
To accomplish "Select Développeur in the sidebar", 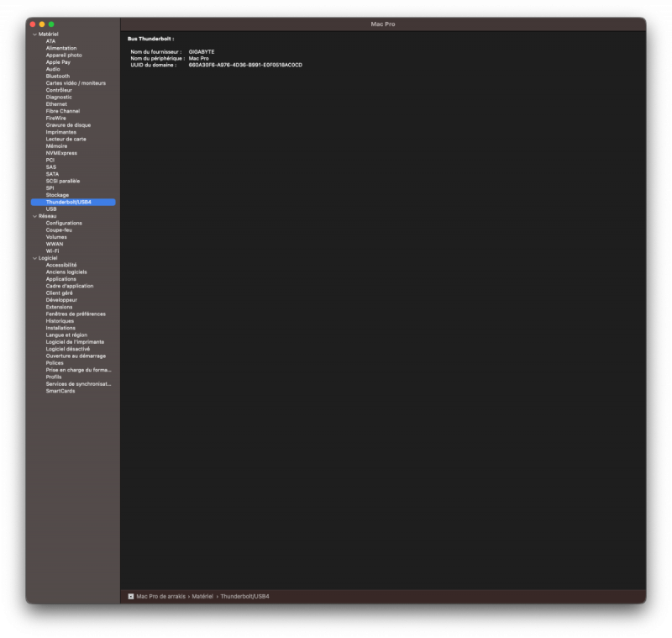I will 61,300.
